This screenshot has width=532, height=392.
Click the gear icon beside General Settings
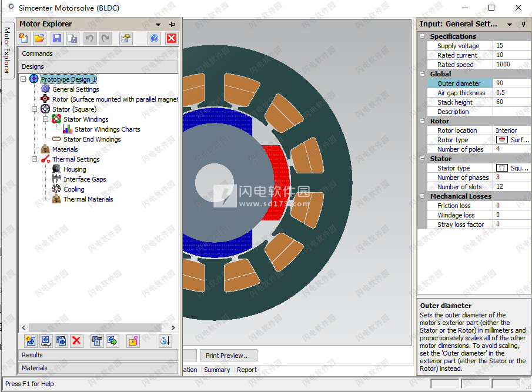pos(45,89)
